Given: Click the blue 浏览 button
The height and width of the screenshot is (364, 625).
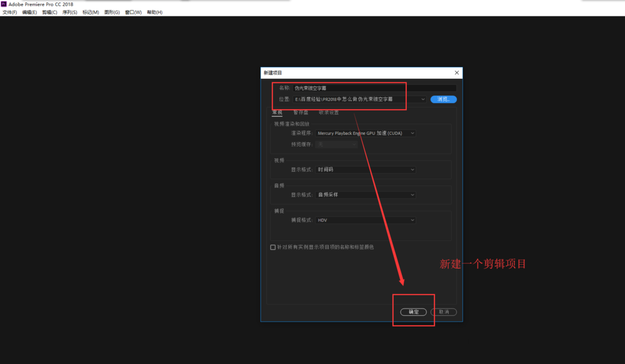Looking at the screenshot, I should click(444, 99).
